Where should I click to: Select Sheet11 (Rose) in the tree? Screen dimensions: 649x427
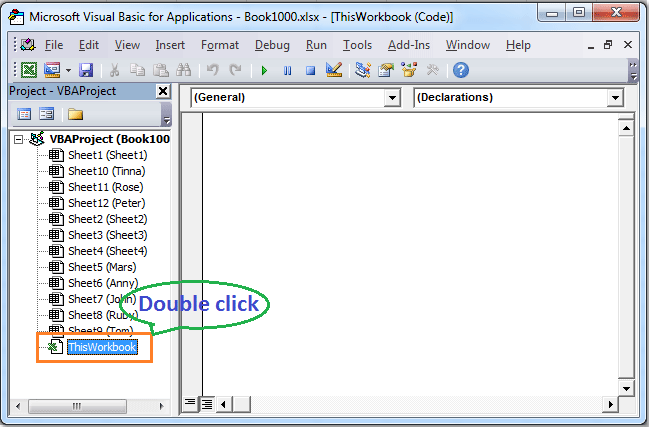click(x=106, y=187)
